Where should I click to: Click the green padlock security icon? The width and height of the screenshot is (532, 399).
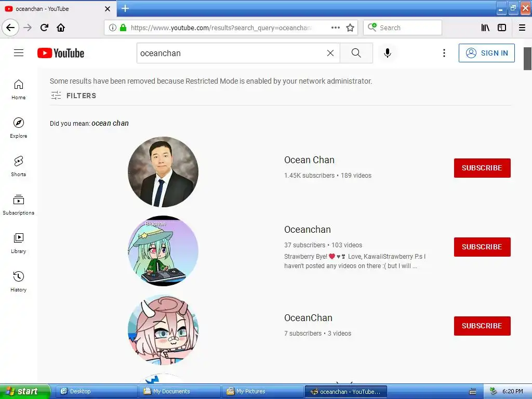[x=123, y=28]
